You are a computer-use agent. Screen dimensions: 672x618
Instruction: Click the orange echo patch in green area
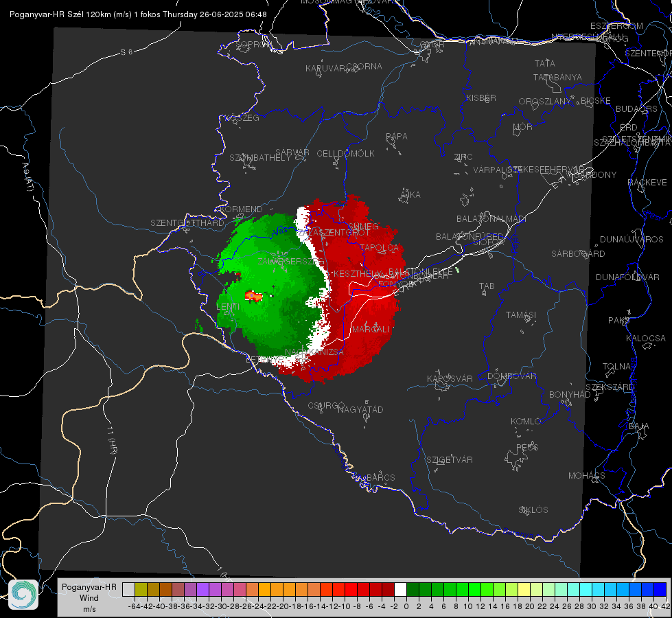(x=253, y=295)
